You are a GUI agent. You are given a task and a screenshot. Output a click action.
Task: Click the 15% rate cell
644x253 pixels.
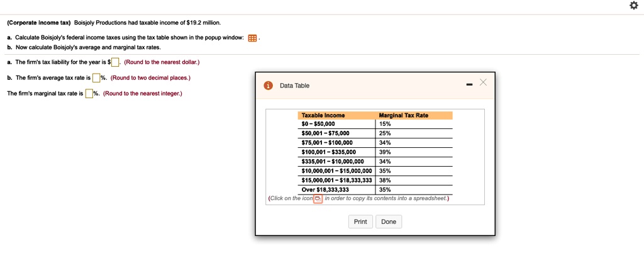pos(414,124)
